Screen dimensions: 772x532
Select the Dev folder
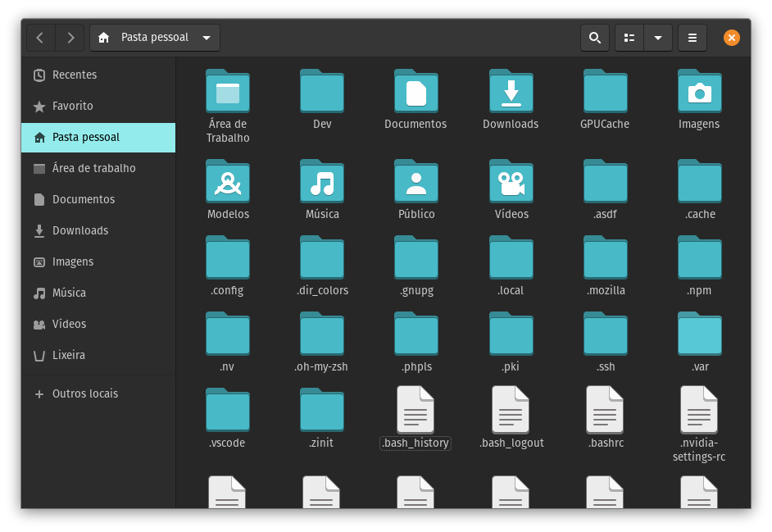click(322, 92)
